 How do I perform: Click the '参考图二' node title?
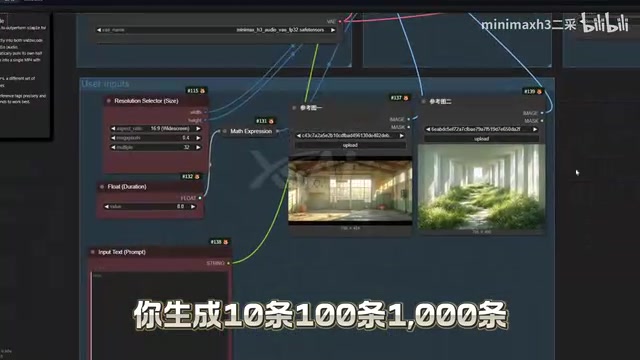point(440,101)
